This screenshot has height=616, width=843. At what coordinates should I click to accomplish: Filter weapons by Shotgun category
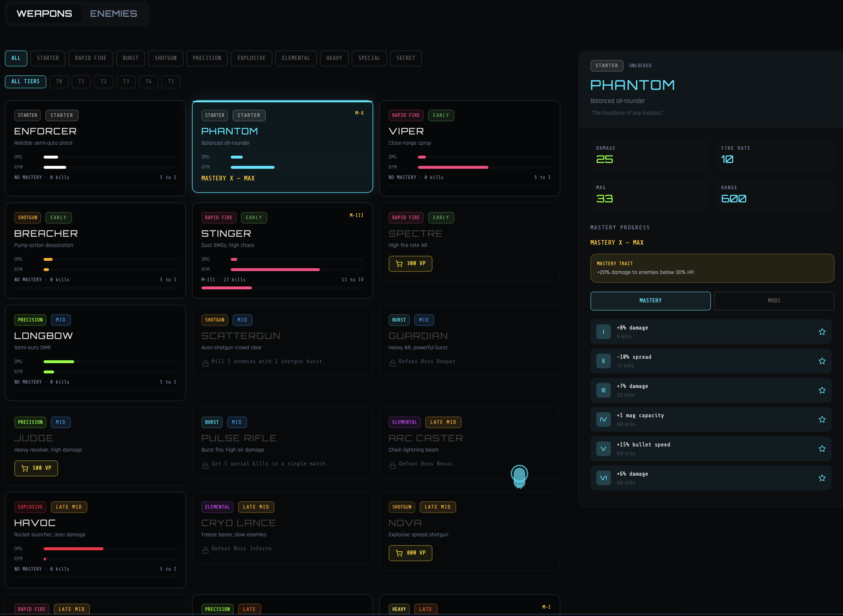166,58
